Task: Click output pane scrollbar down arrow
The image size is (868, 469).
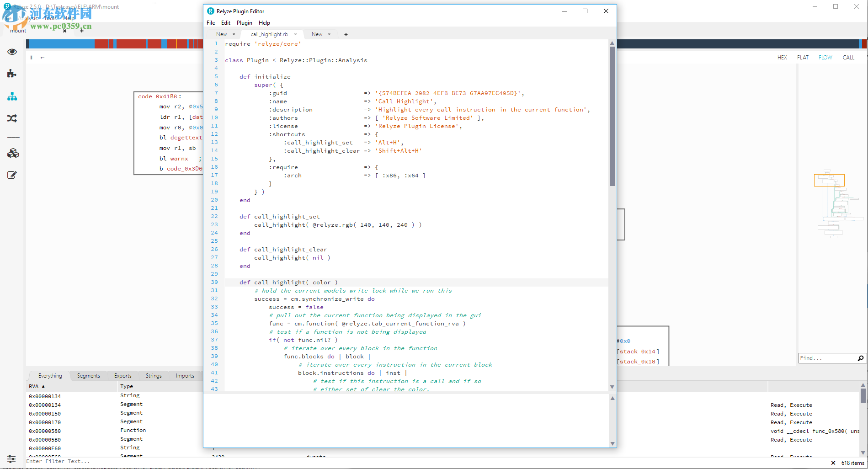Action: [x=612, y=443]
